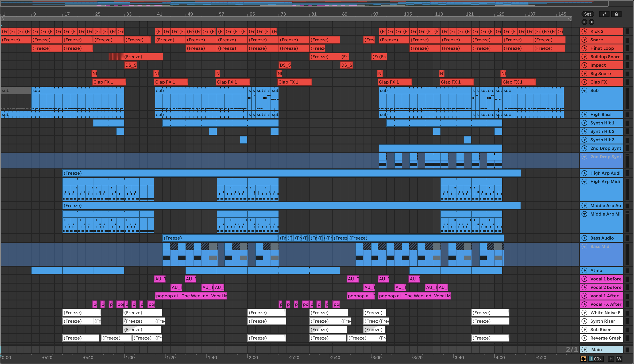Unfold the Impact track

click(584, 65)
